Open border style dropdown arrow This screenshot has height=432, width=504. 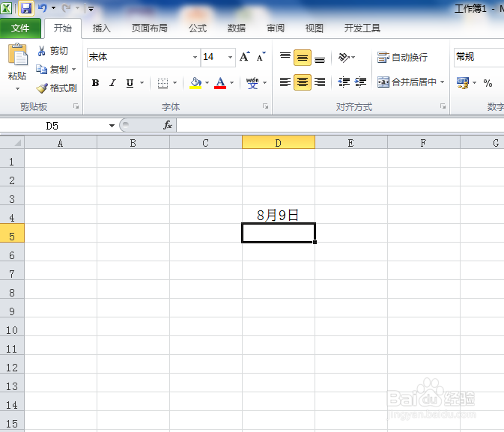[174, 83]
